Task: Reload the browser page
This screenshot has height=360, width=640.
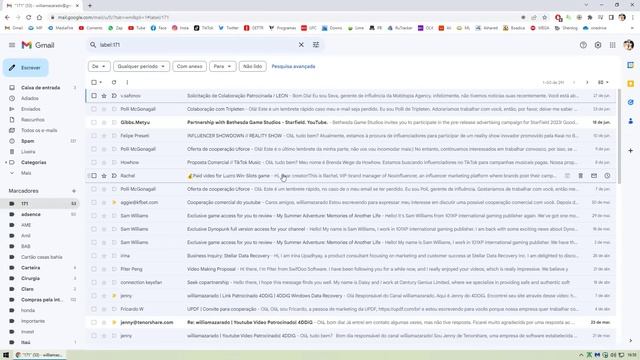Action: [29, 18]
